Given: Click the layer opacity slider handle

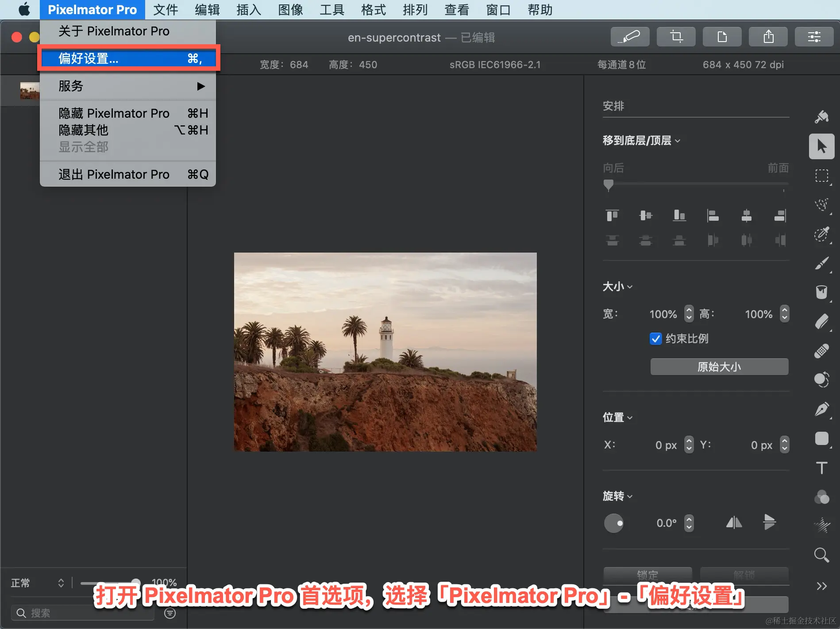Looking at the screenshot, I should coord(136,583).
